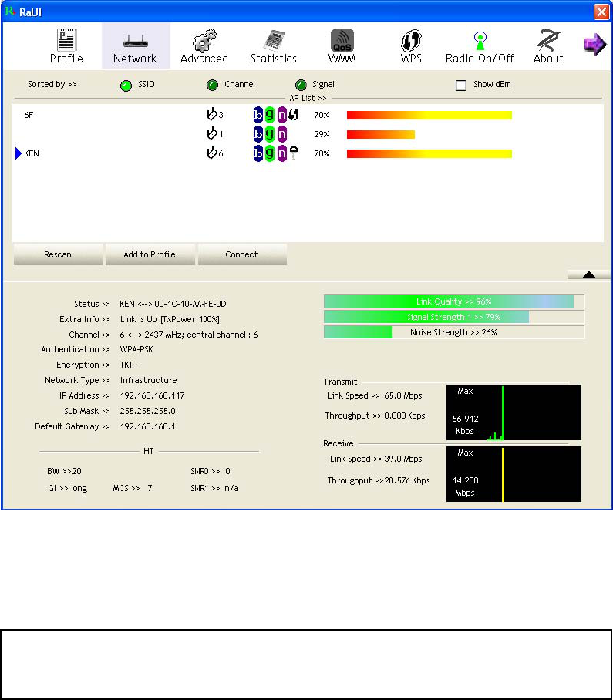Switch to the Network tab

tap(135, 45)
